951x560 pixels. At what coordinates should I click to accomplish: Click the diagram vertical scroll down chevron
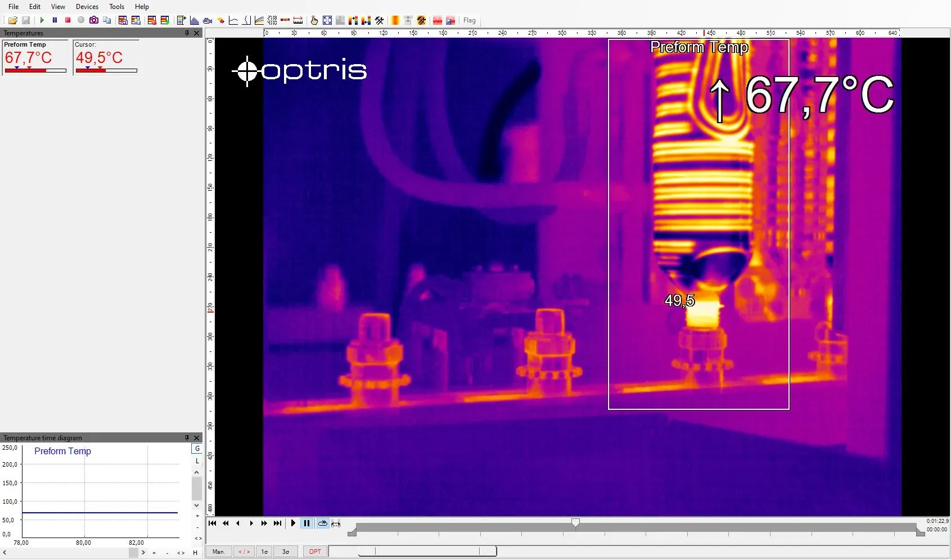[197, 505]
